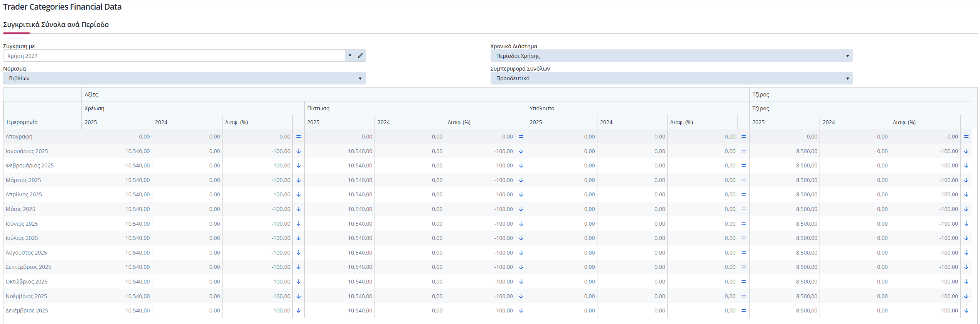Click the Υπόλοιπο equals icon for Ιανουάριος 2025
Viewport: 980px width, 324px height.
click(x=744, y=151)
